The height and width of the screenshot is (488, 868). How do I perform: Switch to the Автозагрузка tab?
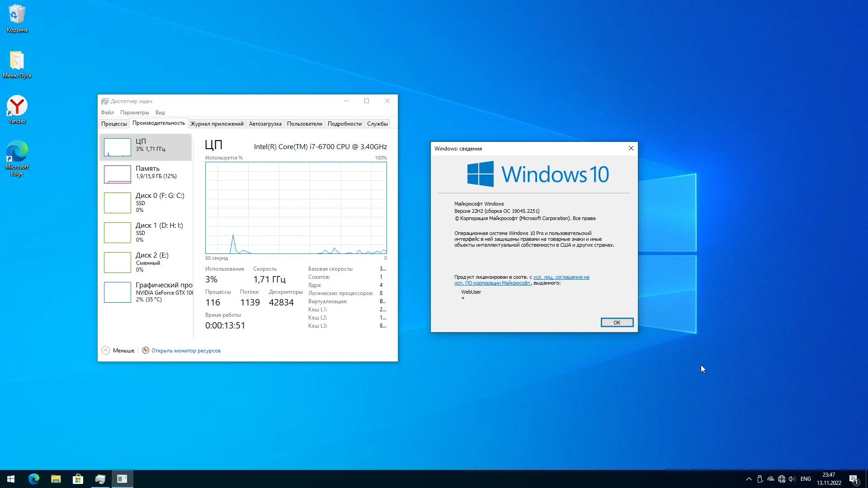(265, 124)
